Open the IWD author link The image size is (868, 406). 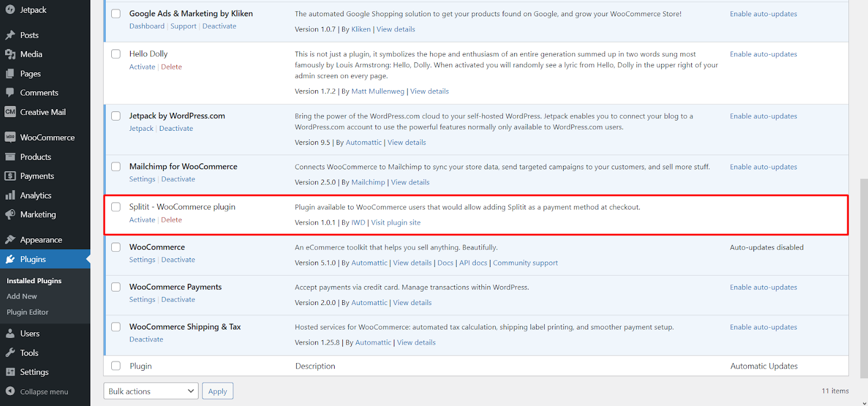click(358, 223)
